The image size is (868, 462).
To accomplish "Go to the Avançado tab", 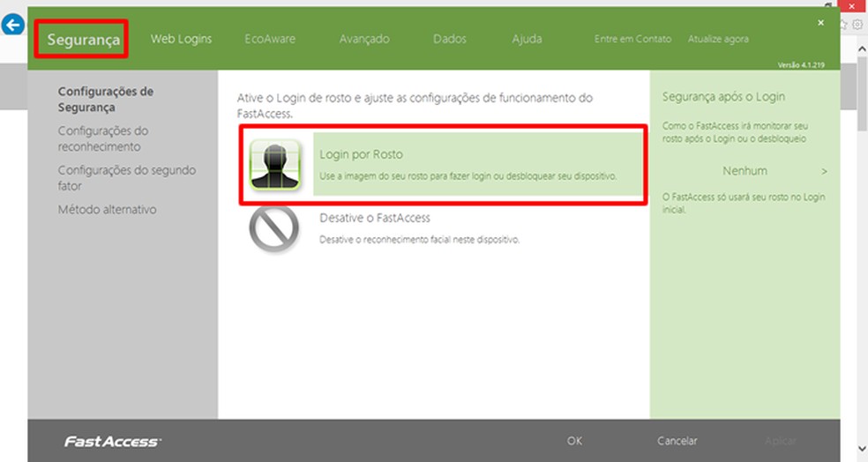I will click(364, 39).
